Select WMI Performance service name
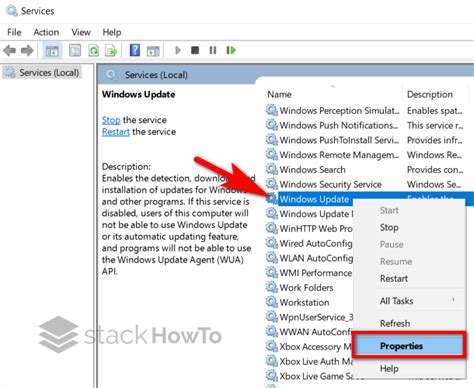 [315, 273]
